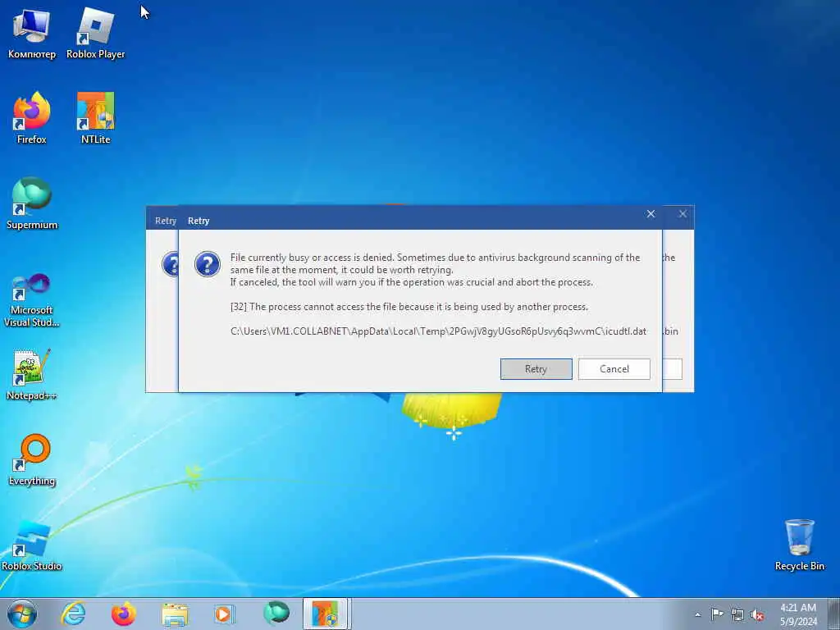This screenshot has width=840, height=630.
Task: Open the muted volume tray icon
Action: (757, 614)
